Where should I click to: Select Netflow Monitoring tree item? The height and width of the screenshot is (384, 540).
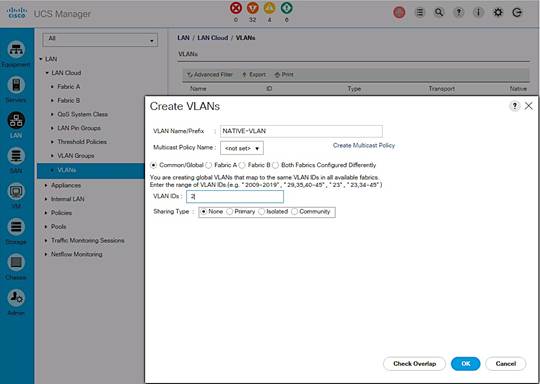76,254
